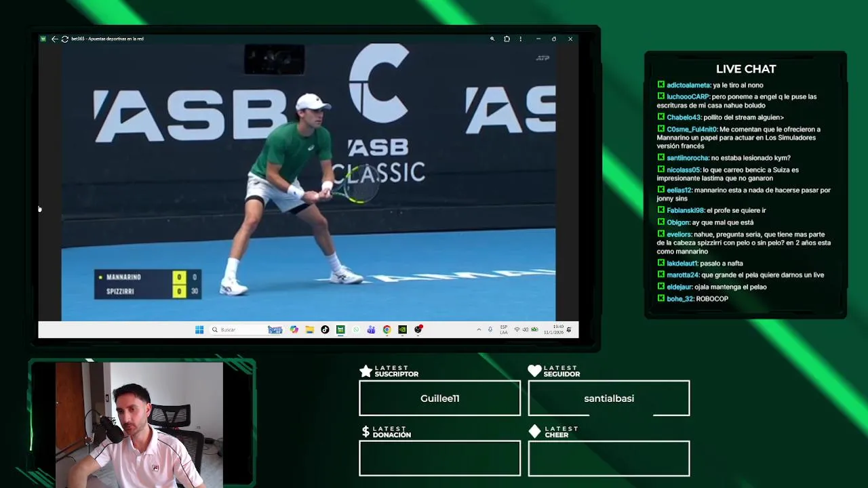Open the Windows Start menu

click(x=199, y=329)
